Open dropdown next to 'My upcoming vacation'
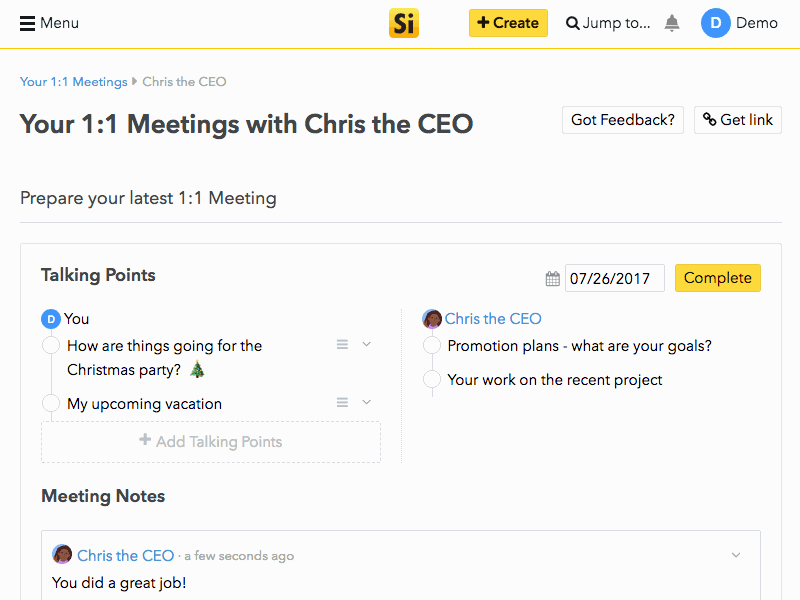Image resolution: width=800 pixels, height=600 pixels. tap(364, 402)
